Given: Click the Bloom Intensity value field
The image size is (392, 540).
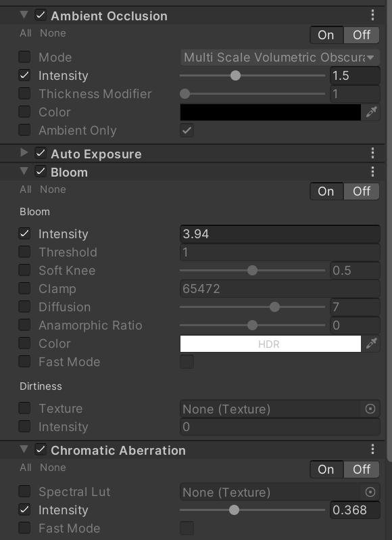Looking at the screenshot, I should [x=280, y=234].
